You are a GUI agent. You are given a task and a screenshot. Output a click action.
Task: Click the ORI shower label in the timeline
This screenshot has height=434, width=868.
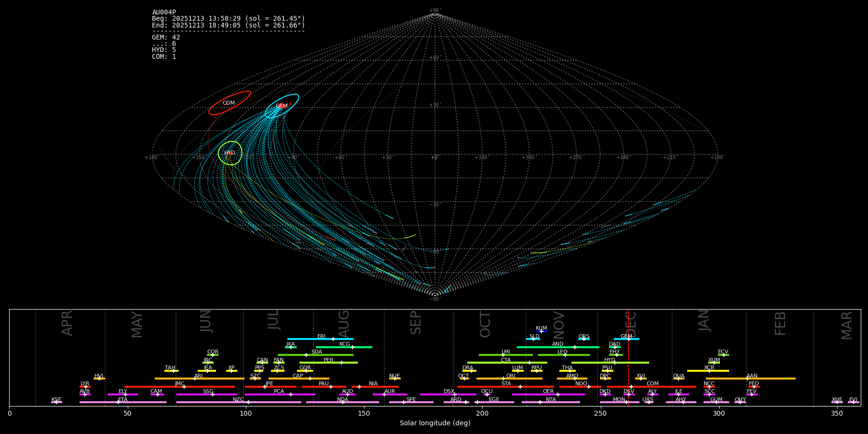click(511, 376)
